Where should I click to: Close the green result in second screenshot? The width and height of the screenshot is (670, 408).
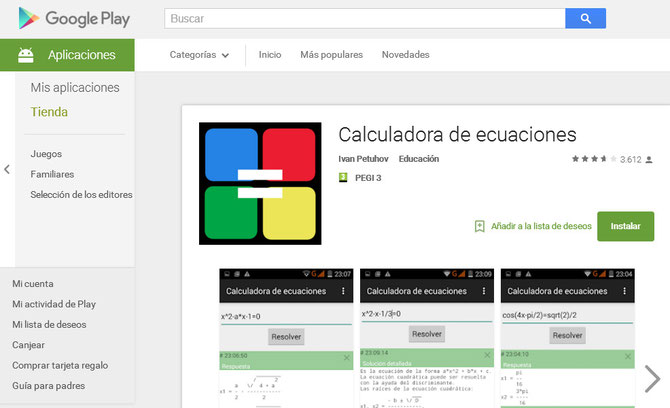(487, 355)
